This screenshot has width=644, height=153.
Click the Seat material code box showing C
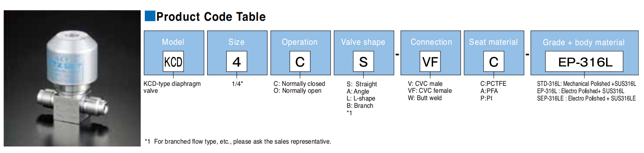click(x=494, y=61)
